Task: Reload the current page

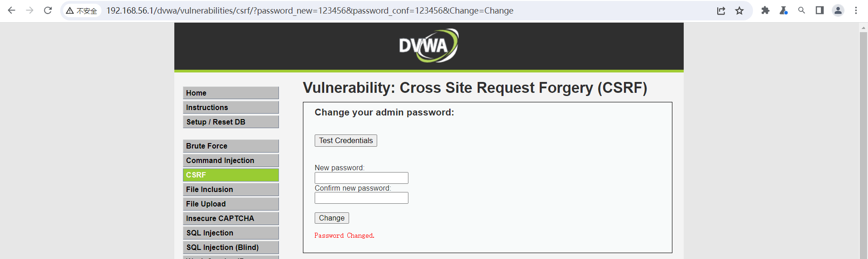Action: click(48, 10)
